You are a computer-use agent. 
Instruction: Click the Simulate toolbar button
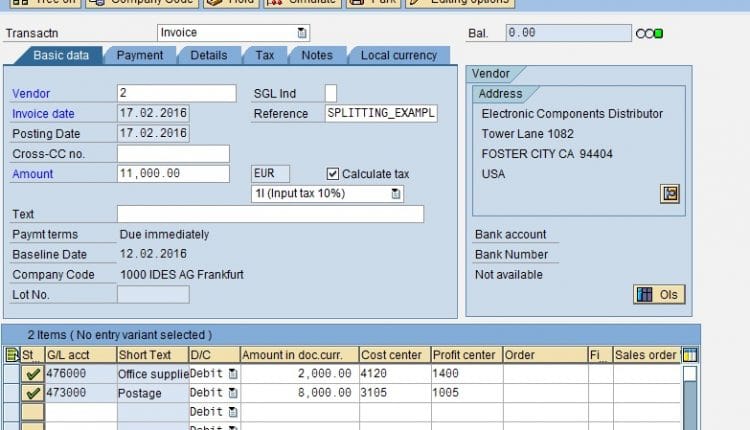click(302, 2)
